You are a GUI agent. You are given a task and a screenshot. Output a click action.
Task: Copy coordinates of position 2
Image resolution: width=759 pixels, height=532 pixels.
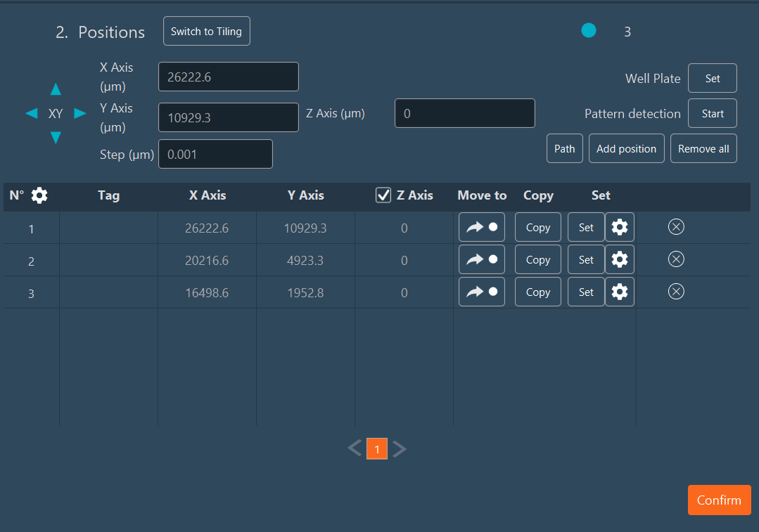[x=537, y=259]
